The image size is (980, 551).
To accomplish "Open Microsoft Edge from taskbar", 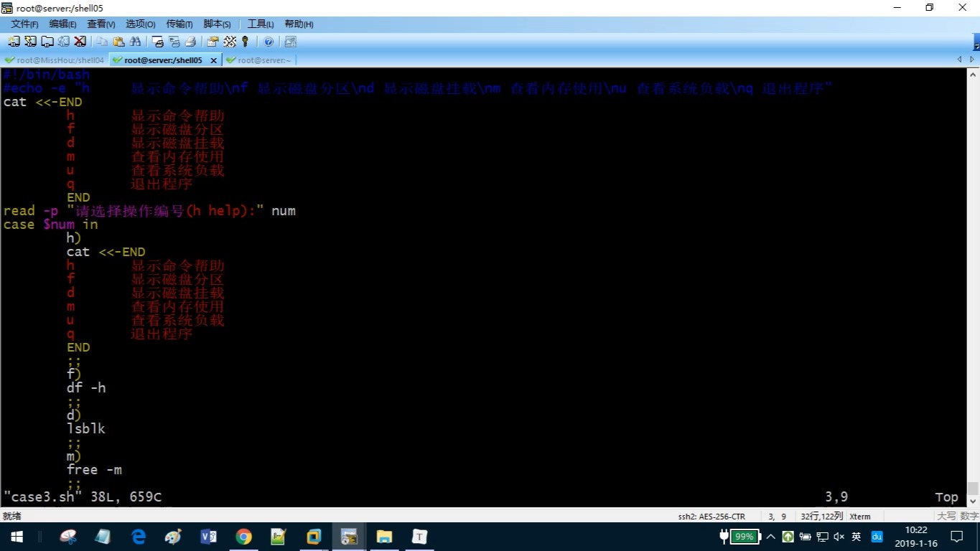I will point(139,537).
